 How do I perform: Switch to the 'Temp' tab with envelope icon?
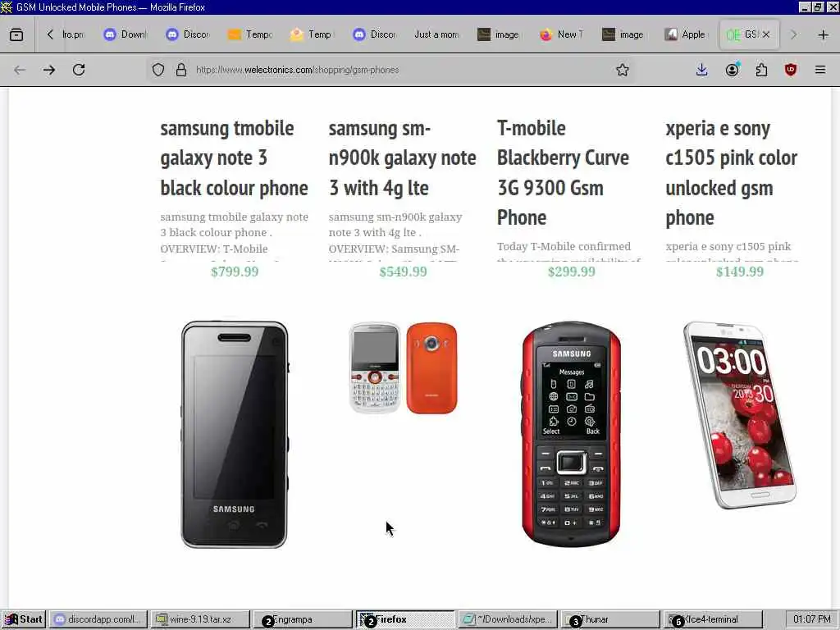[313, 34]
